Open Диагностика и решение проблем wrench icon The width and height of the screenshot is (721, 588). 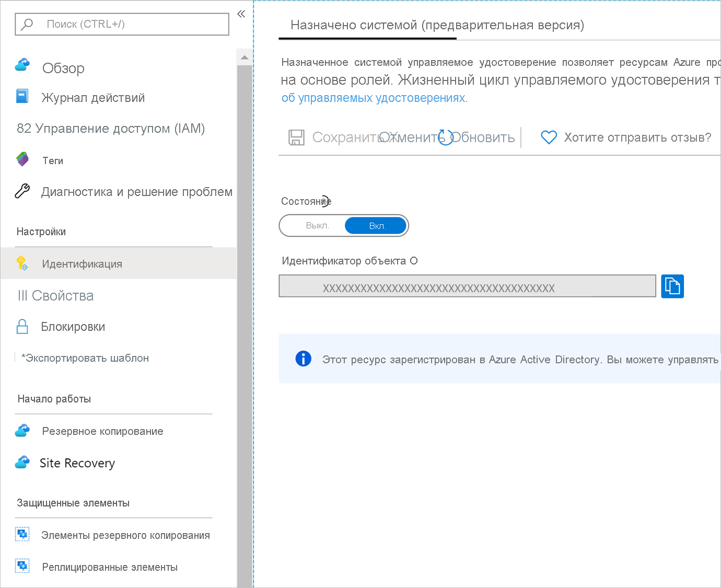[x=22, y=191]
